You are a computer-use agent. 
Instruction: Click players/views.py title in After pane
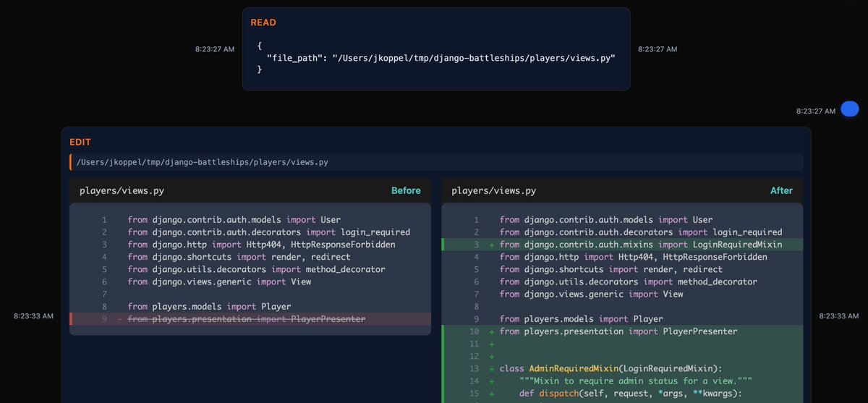(x=494, y=191)
